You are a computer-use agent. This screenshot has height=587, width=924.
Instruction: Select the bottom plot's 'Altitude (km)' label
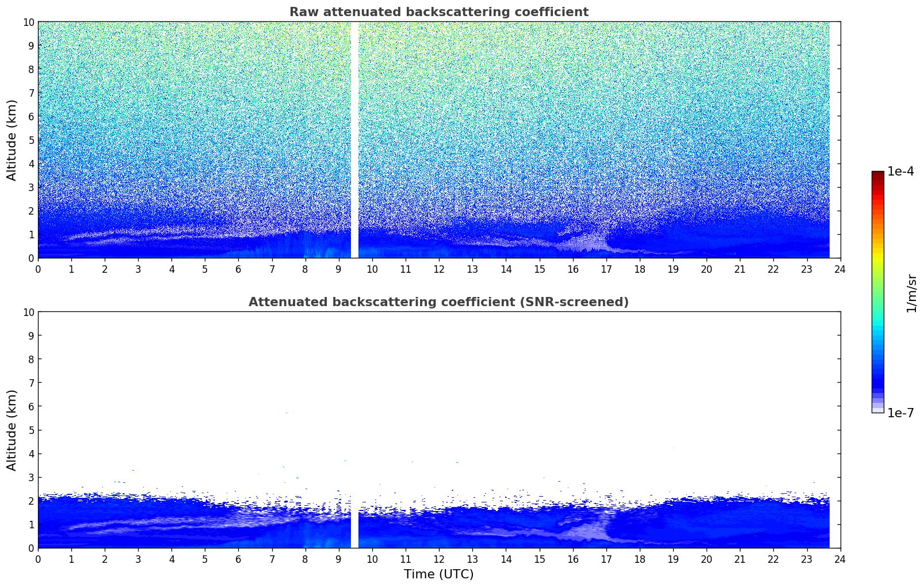(12, 430)
